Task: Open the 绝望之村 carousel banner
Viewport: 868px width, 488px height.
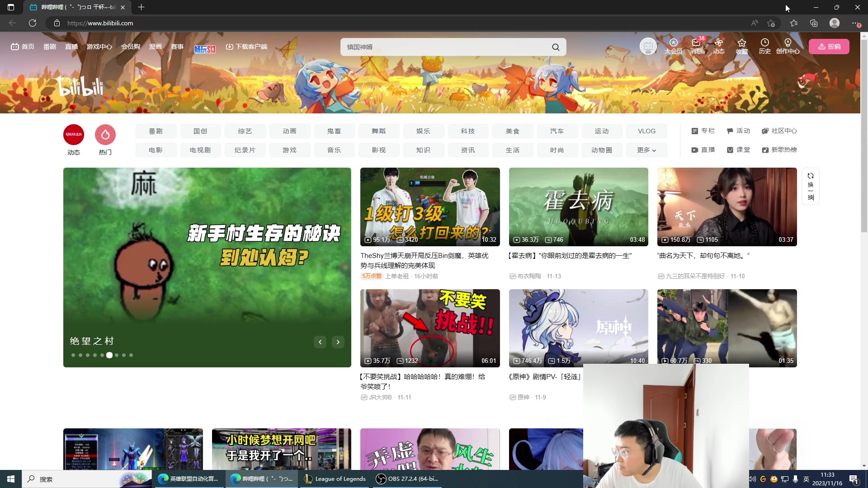Action: (207, 267)
